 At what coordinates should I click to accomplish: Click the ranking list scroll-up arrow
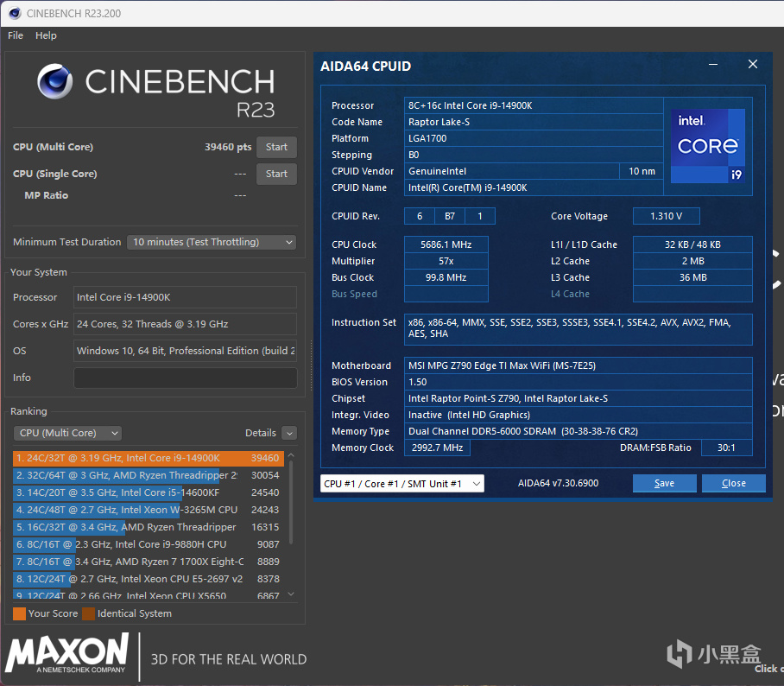[291, 454]
